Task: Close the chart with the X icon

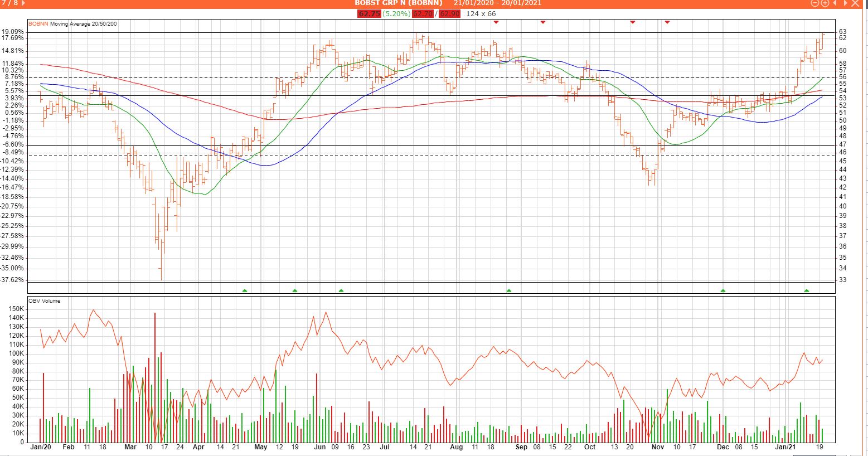Action: (x=855, y=3)
